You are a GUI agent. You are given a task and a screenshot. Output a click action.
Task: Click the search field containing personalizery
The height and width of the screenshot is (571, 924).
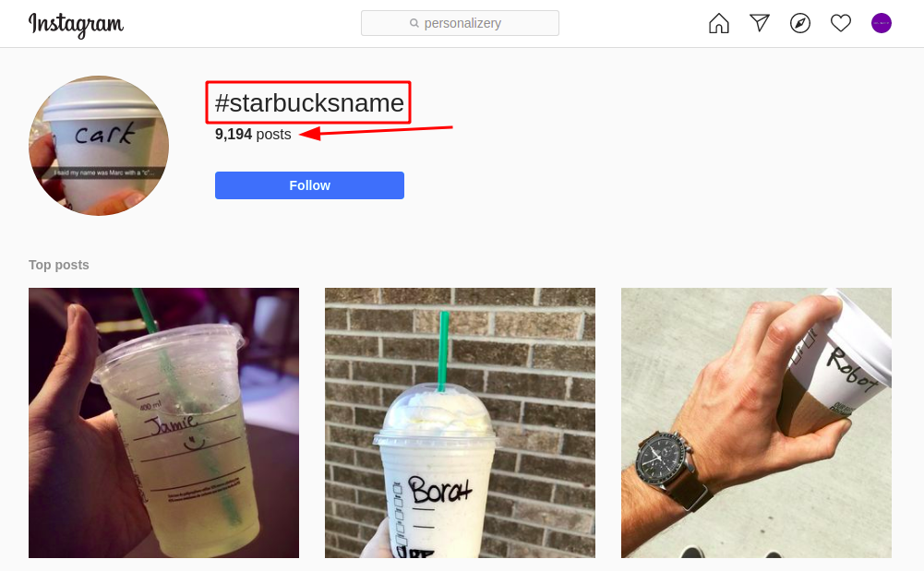(460, 23)
